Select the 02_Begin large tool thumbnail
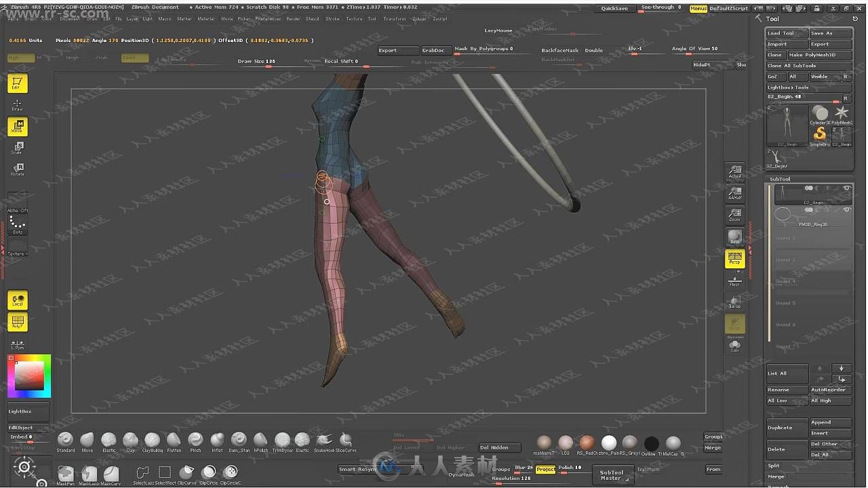This screenshot has height=488, width=868. 787,125
